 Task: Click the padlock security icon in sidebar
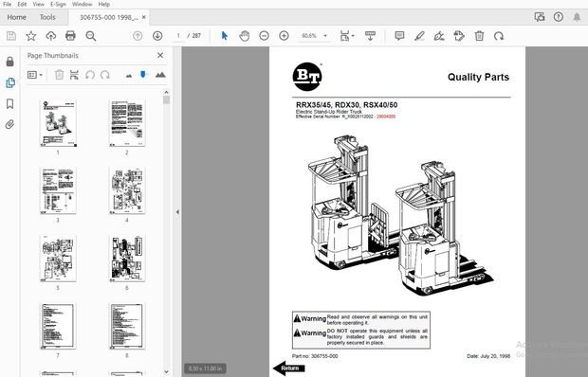[10, 62]
